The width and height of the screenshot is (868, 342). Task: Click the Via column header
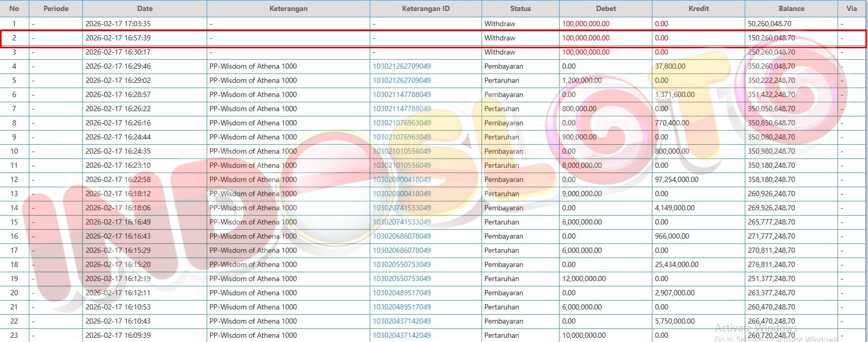pos(852,8)
